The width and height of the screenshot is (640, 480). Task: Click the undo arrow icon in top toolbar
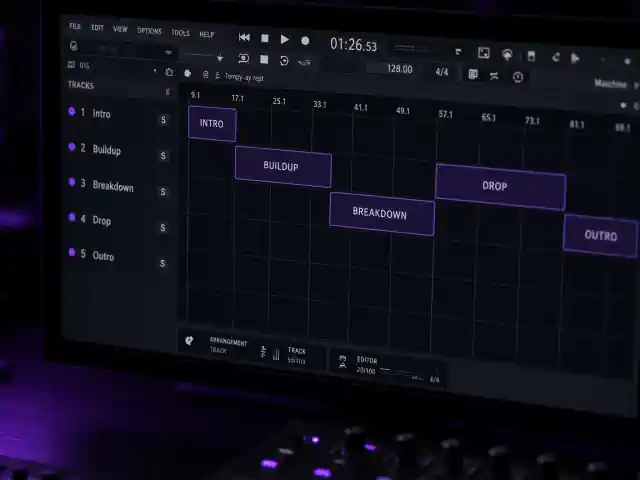coord(555,58)
